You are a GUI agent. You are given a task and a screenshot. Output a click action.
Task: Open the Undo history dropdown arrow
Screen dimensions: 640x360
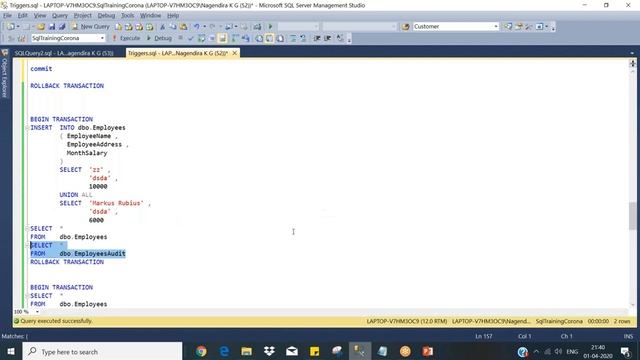[x=204, y=27]
